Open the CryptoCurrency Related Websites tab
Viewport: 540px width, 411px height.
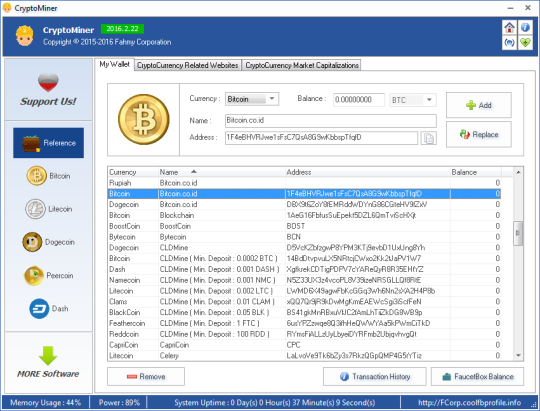pos(187,65)
